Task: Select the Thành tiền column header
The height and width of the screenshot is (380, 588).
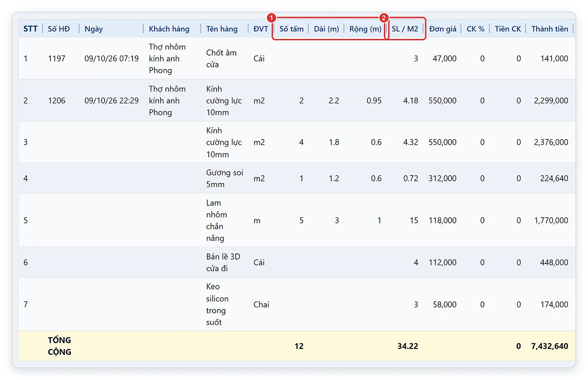Action: 550,29
